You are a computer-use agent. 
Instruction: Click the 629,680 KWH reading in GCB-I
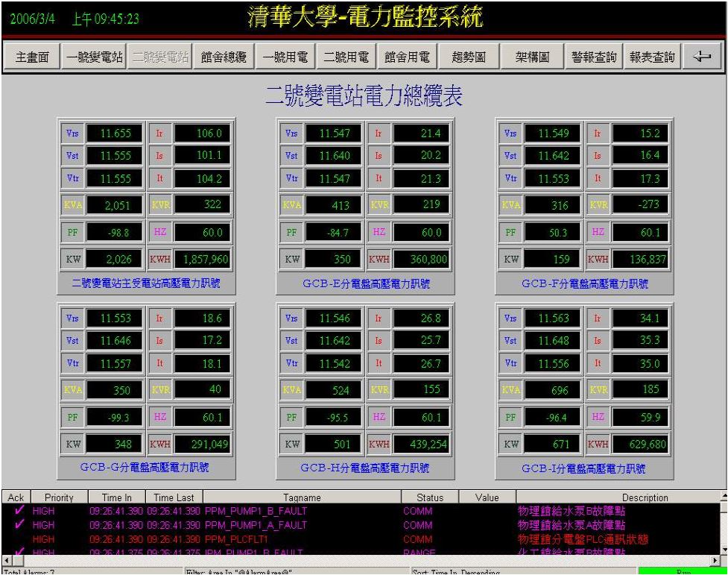coord(640,444)
